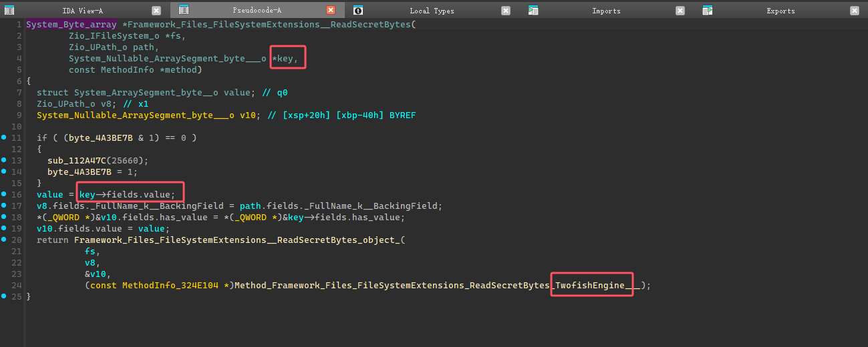Click fields.value on line 16
The width and height of the screenshot is (868, 347).
[138, 194]
